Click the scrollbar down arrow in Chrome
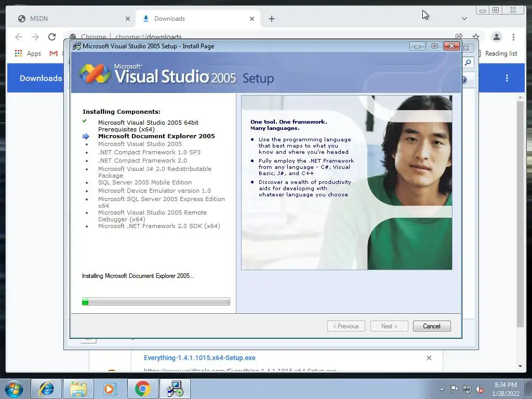Screen dimensions: 532x399 [x=520, y=366]
